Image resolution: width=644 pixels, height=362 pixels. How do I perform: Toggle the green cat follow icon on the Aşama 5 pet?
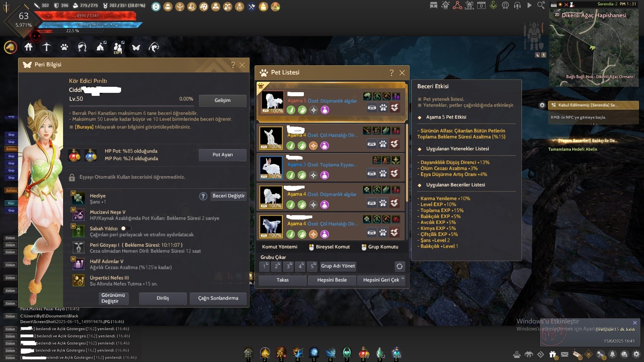click(x=291, y=110)
